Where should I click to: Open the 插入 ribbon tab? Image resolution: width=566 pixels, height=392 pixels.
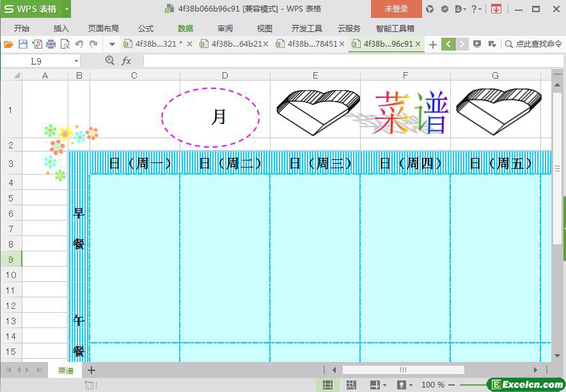click(61, 28)
